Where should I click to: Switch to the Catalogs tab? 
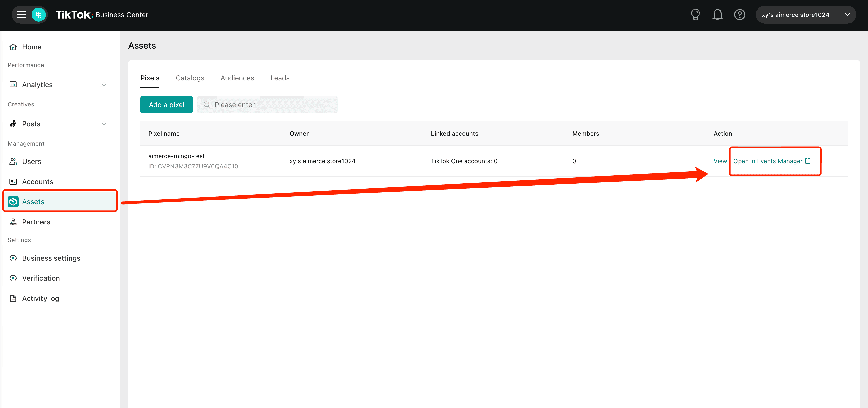click(190, 78)
